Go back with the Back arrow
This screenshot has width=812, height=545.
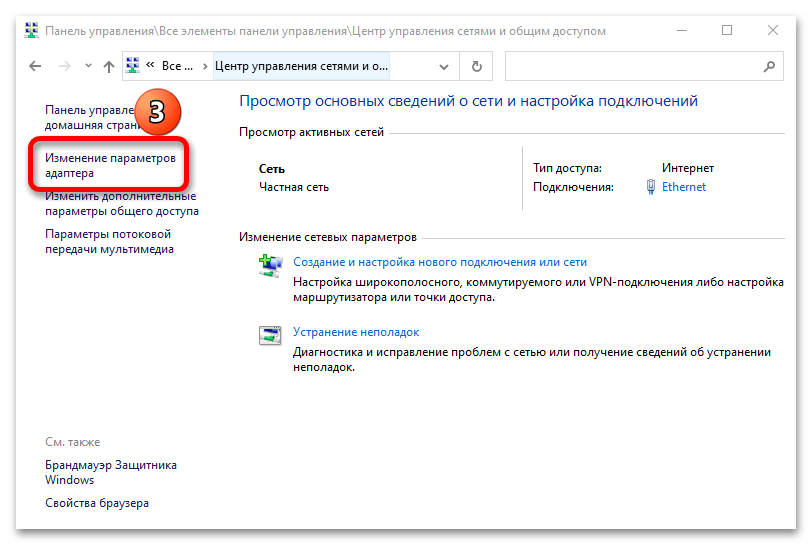pos(35,66)
